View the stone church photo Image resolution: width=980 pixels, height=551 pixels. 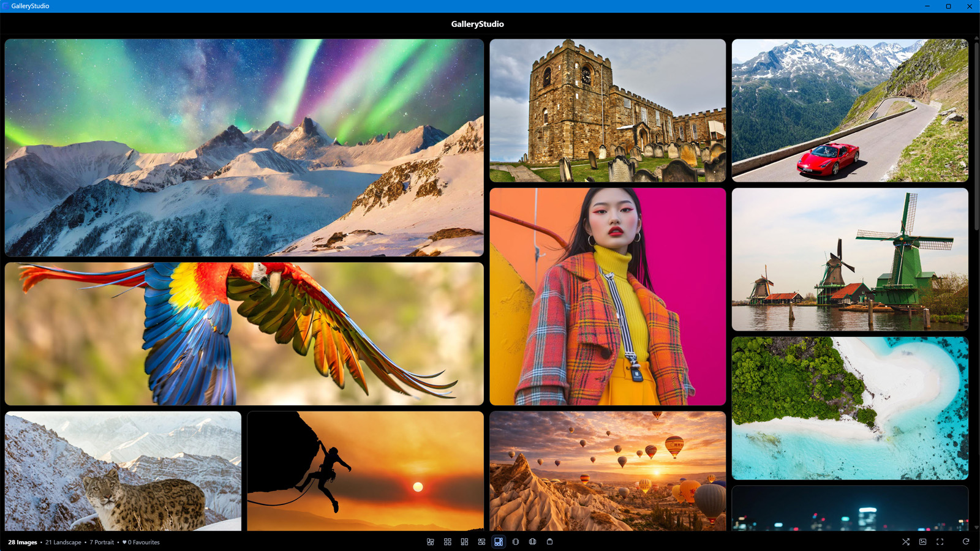click(x=608, y=111)
